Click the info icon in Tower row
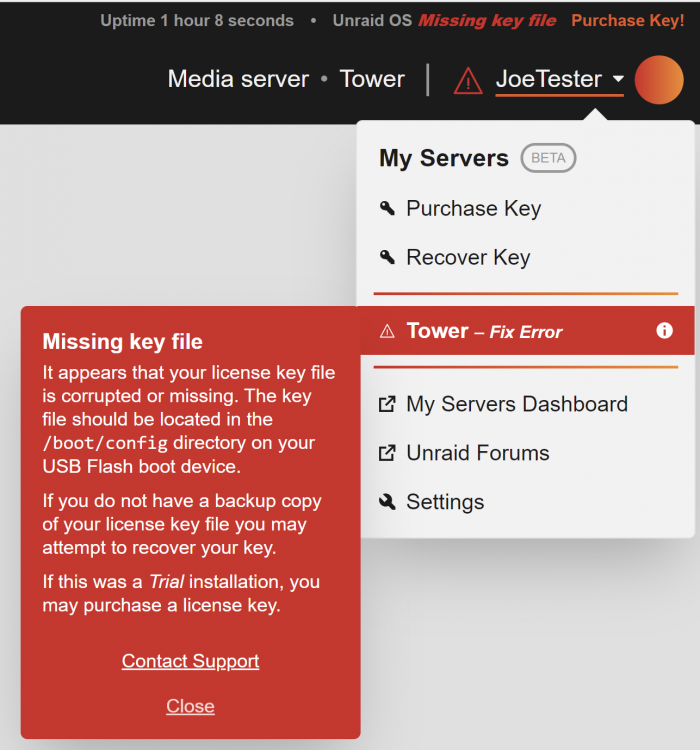This screenshot has width=700, height=750. 664,331
